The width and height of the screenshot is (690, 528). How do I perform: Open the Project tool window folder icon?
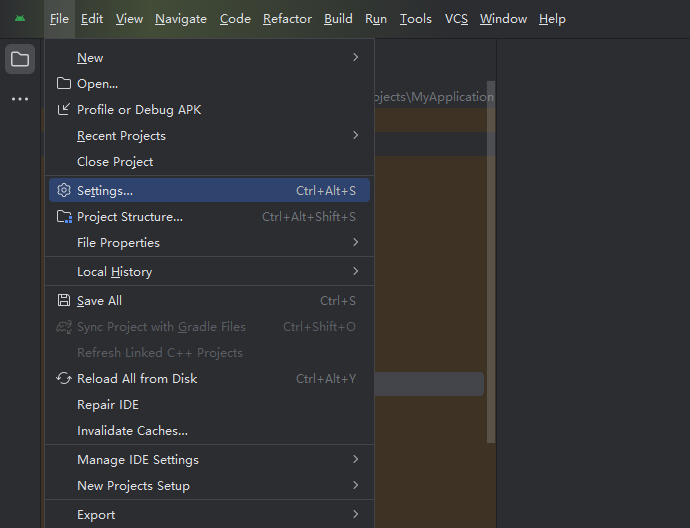tap(20, 59)
